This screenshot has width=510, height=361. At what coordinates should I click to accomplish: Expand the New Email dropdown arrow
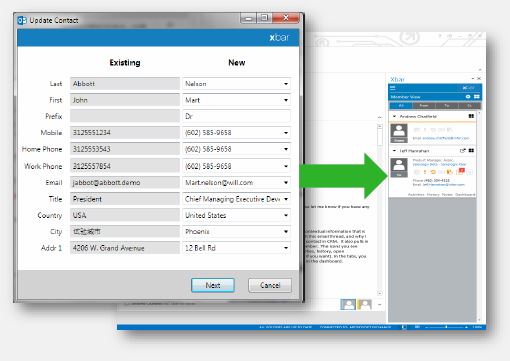[x=286, y=183]
